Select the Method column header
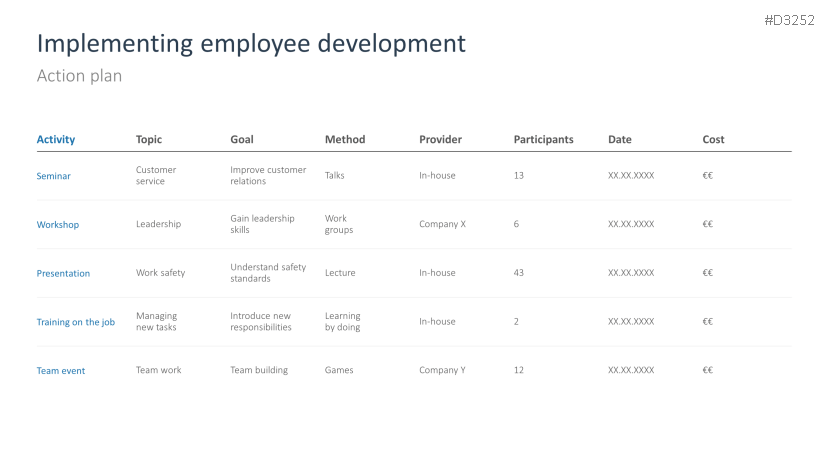 (x=345, y=140)
